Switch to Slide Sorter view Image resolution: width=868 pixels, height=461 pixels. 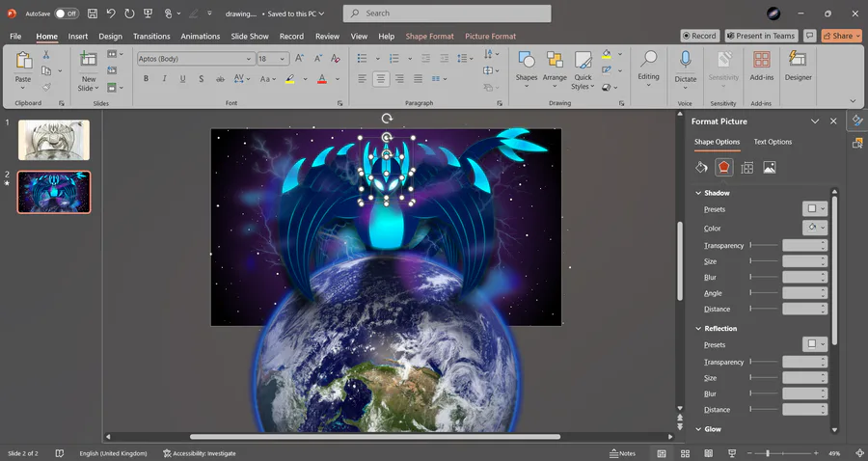[686, 453]
